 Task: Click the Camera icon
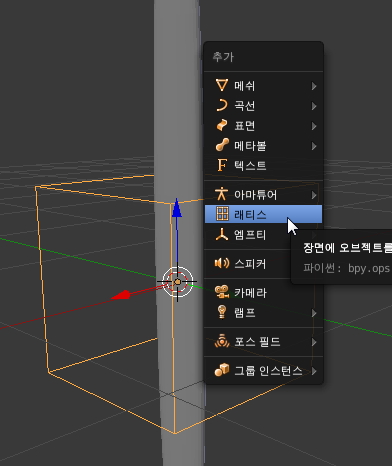pyautogui.click(x=222, y=292)
